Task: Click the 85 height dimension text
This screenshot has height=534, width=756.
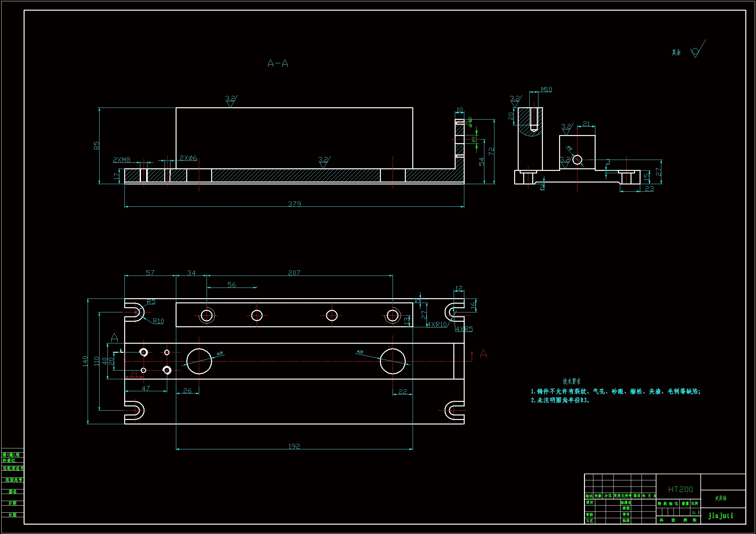Action: click(x=96, y=145)
